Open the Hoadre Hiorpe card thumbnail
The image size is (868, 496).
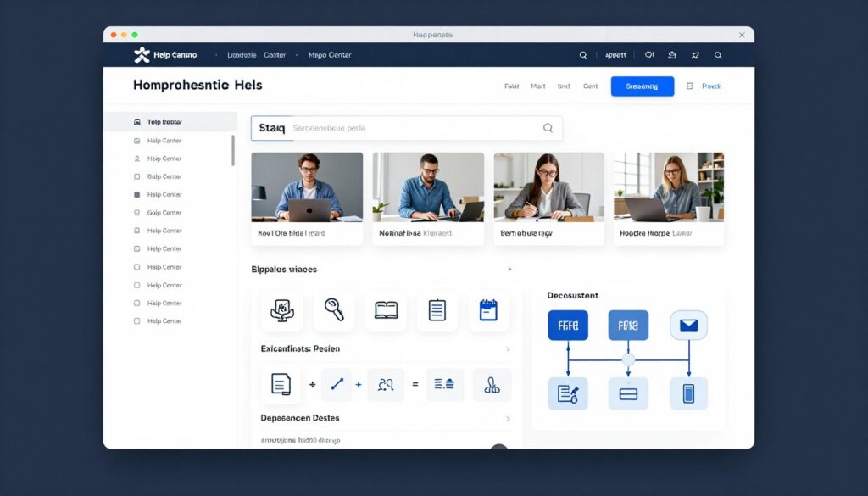(669, 187)
